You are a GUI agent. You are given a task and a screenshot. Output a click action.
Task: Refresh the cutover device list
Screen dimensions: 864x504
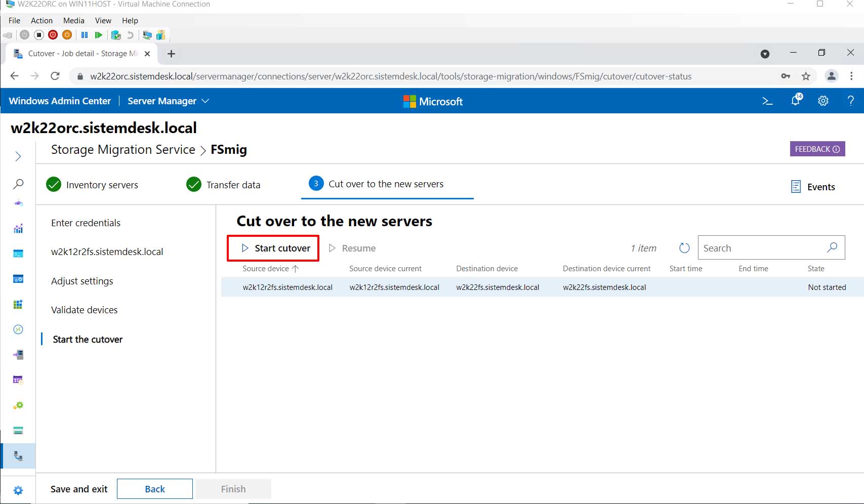coord(684,248)
